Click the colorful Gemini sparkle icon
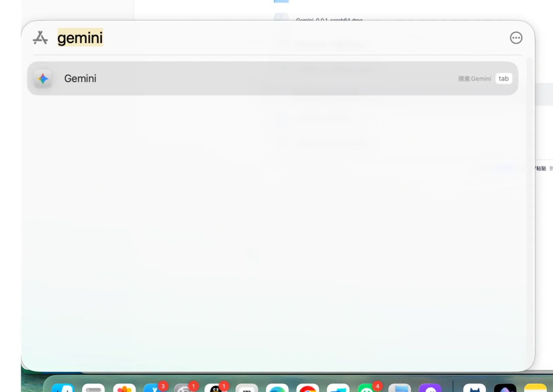The image size is (553, 392). tap(43, 79)
